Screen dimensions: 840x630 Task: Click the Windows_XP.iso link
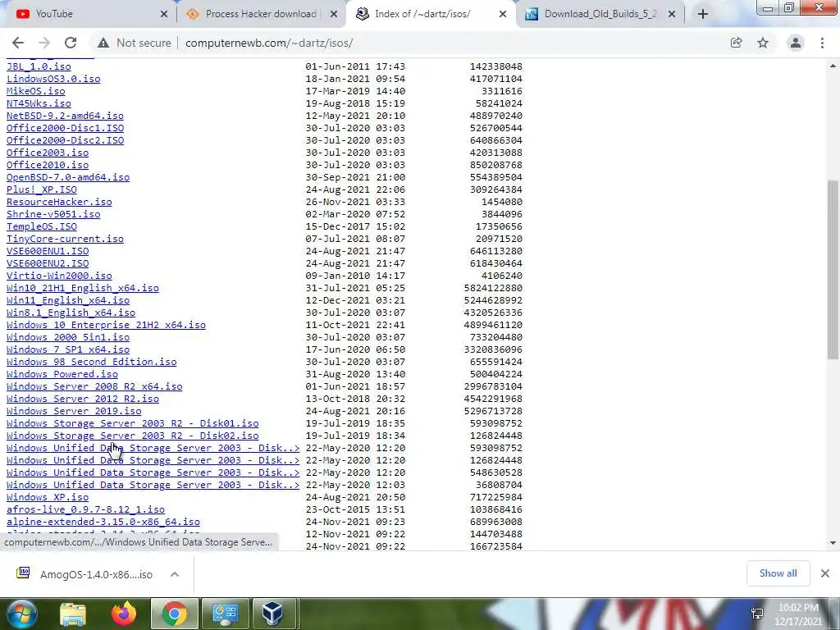[x=47, y=498]
